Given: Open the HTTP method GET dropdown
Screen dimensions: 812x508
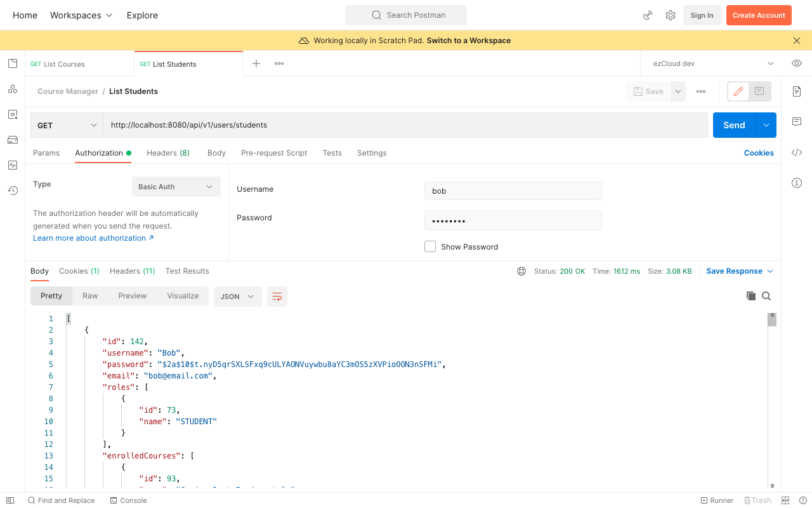Looking at the screenshot, I should point(67,125).
